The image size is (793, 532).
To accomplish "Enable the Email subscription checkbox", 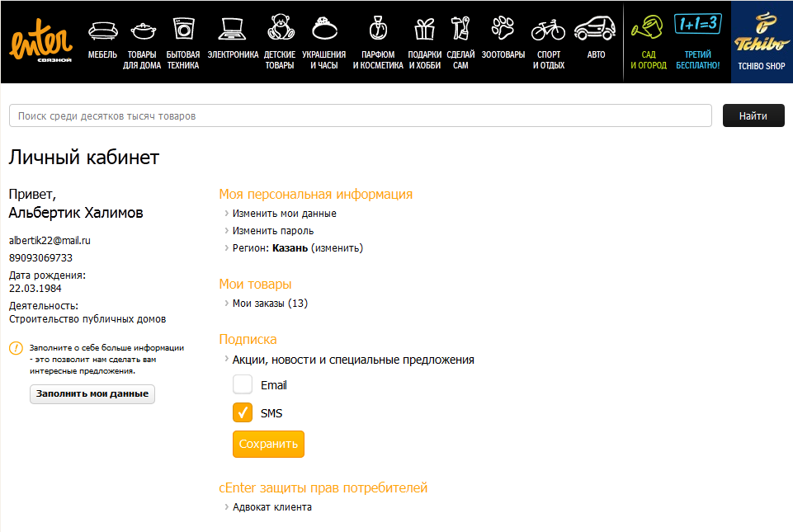I will (x=243, y=384).
